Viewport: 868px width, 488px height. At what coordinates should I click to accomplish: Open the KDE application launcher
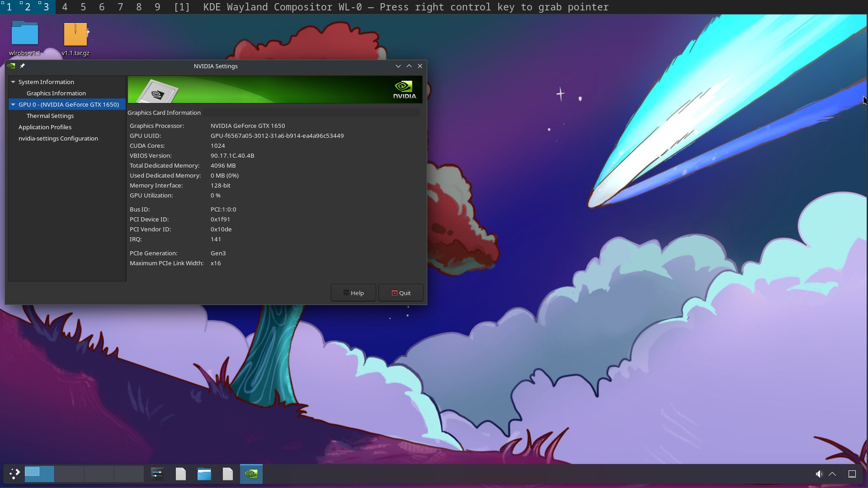click(x=14, y=474)
